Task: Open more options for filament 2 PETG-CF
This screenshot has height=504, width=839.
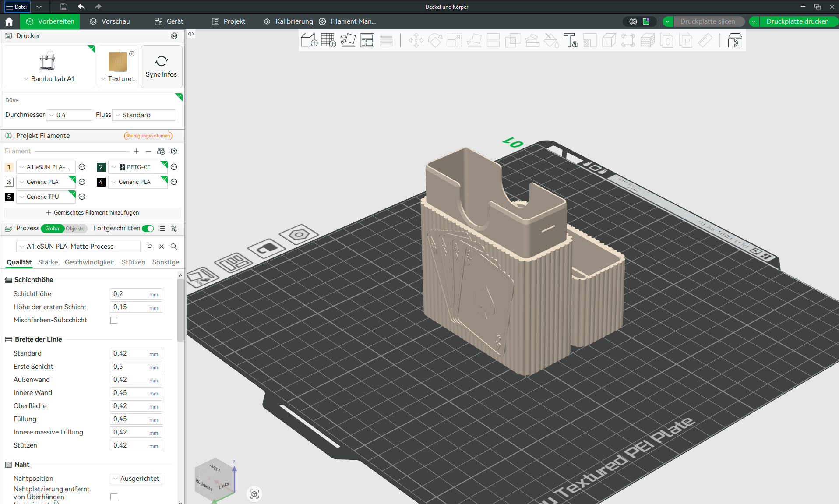Action: click(x=174, y=167)
